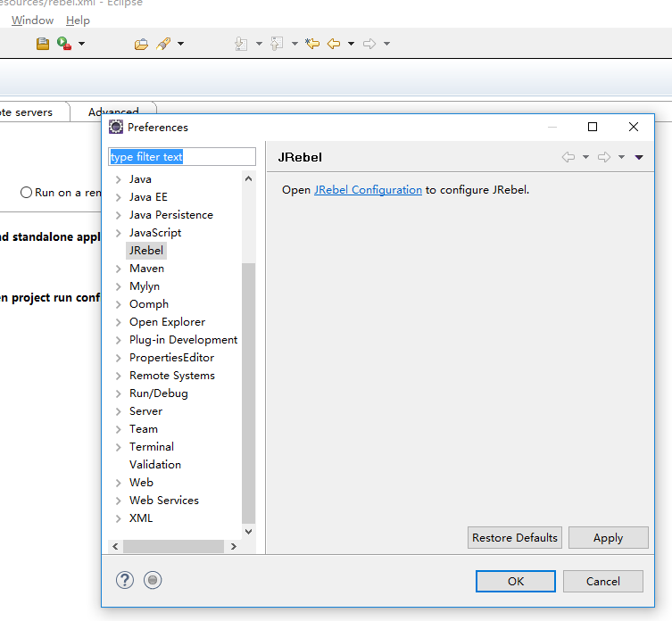This screenshot has height=621, width=672.
Task: Open dropdown beside previous annotation icon
Action: (295, 44)
